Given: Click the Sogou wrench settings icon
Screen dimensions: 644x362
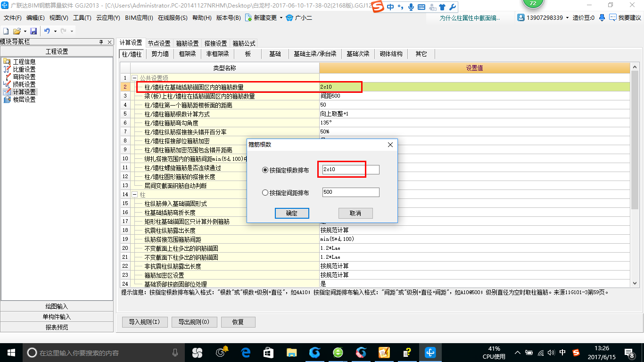Looking at the screenshot, I should (x=452, y=7).
